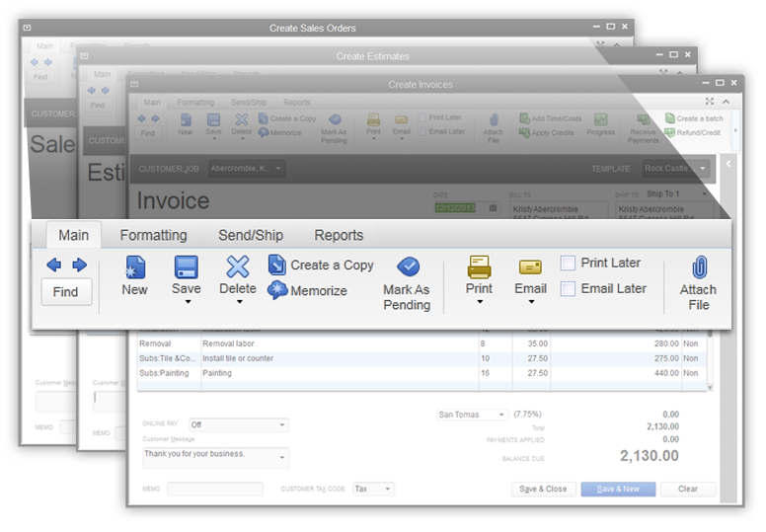Click left arrow in the Create Estimates window

92,91
